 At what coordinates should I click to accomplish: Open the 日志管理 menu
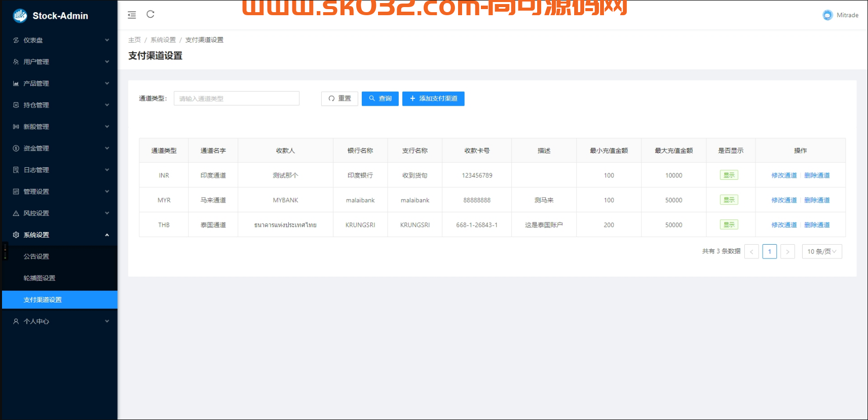point(60,170)
